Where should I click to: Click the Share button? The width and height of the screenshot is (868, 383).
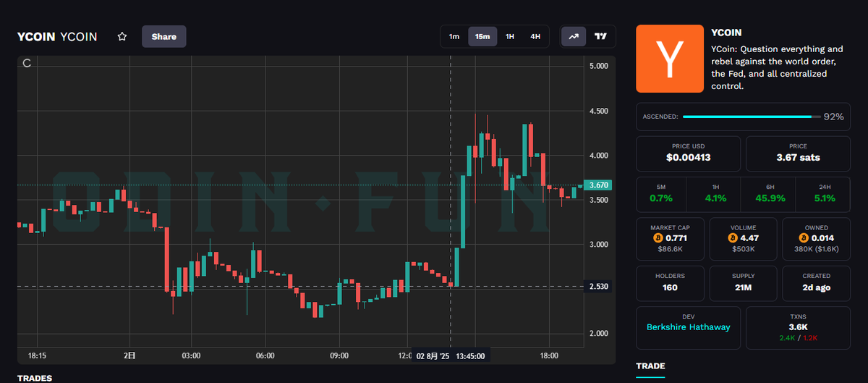pyautogui.click(x=164, y=36)
